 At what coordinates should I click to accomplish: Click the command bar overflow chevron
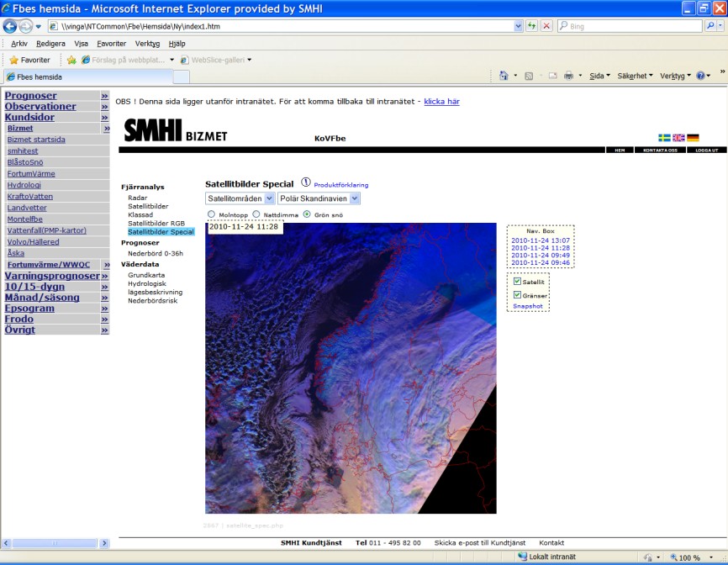722,71
